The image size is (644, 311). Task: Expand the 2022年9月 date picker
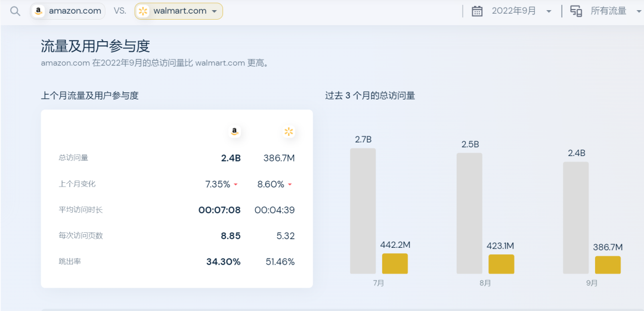click(549, 11)
